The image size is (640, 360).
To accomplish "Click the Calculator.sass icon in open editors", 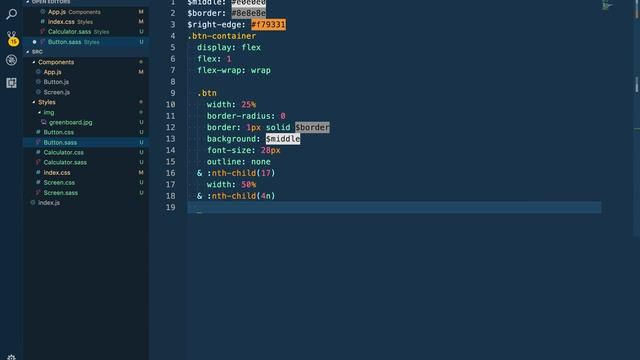I will [x=42, y=31].
